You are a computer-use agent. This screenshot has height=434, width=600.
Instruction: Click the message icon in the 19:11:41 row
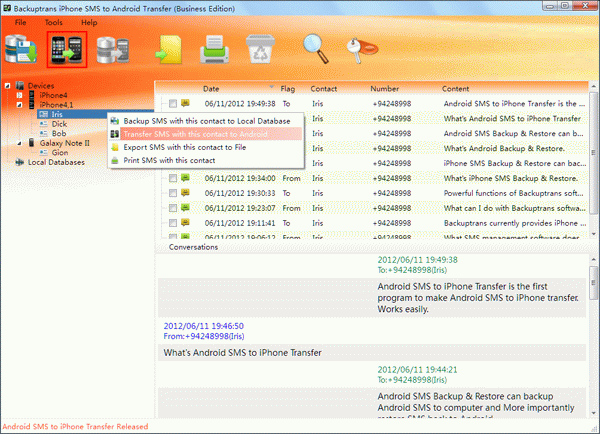[186, 223]
